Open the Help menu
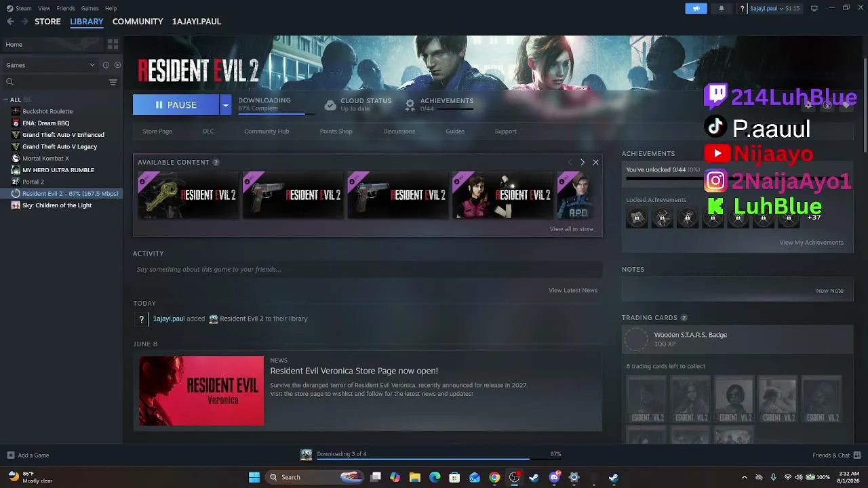The image size is (868, 488). pyautogui.click(x=111, y=8)
